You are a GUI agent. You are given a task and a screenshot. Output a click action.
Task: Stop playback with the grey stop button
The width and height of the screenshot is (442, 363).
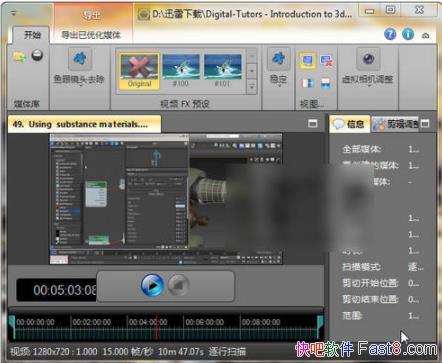pyautogui.click(x=179, y=285)
